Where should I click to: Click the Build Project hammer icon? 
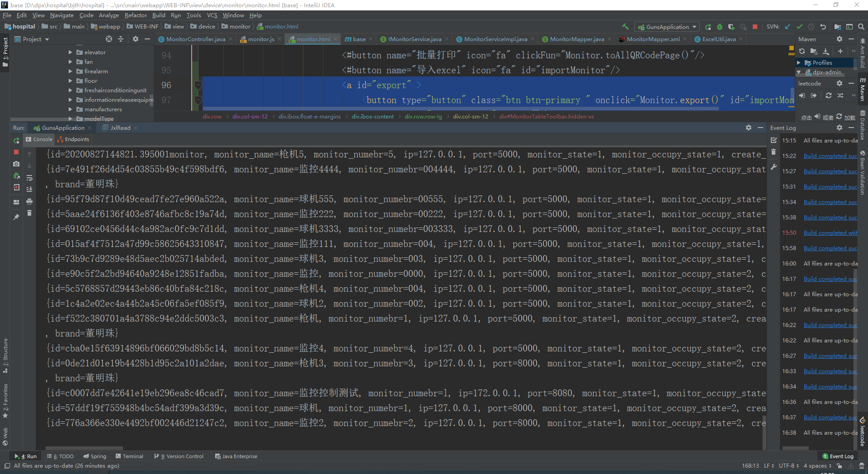click(625, 27)
